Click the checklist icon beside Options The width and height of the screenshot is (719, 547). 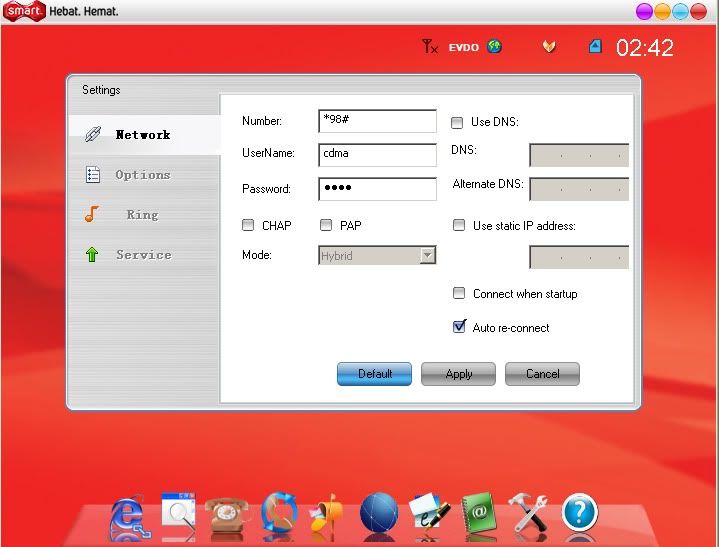tap(93, 174)
